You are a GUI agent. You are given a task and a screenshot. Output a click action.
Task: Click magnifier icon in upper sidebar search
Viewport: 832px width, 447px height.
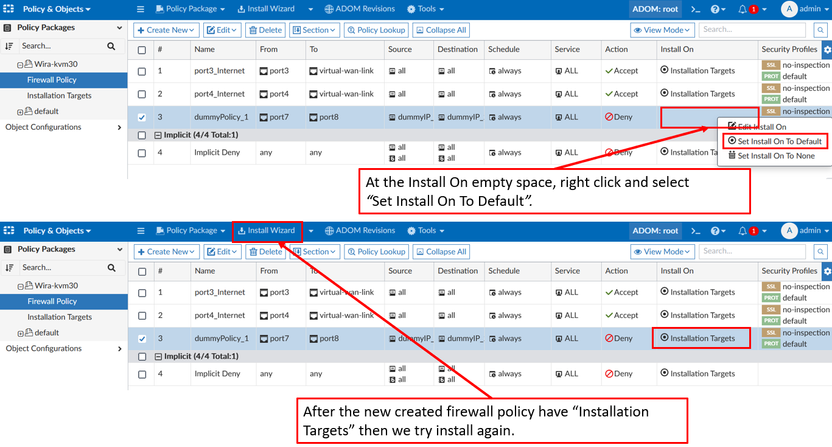111,46
